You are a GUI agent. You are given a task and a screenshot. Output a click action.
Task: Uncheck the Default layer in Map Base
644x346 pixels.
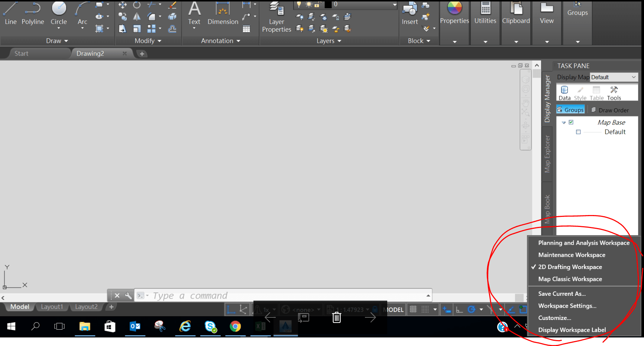click(x=578, y=132)
